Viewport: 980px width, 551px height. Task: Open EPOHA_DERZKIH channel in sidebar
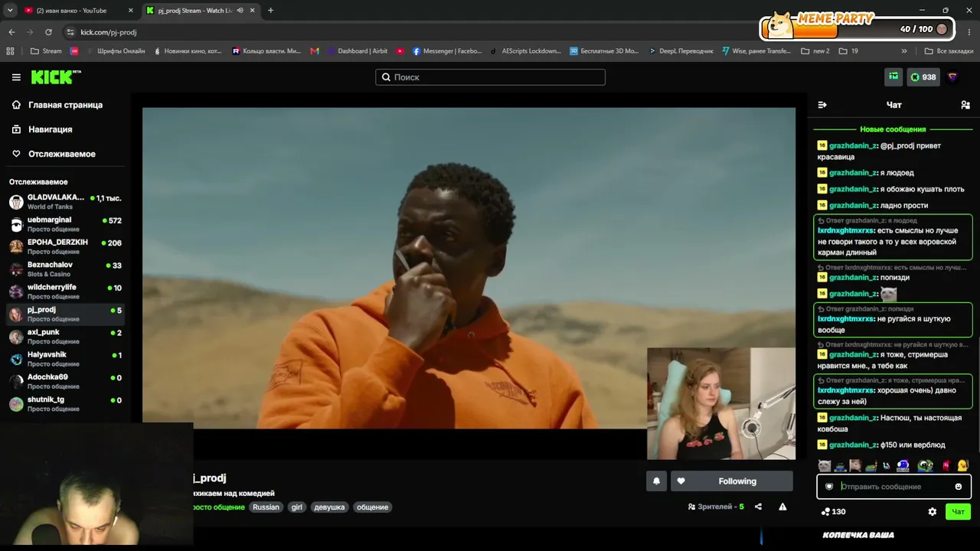point(65,246)
